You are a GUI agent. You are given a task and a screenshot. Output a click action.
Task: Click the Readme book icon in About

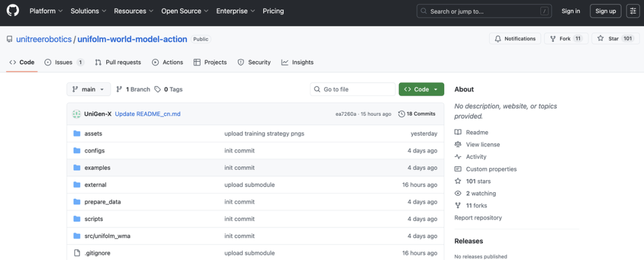[458, 132]
